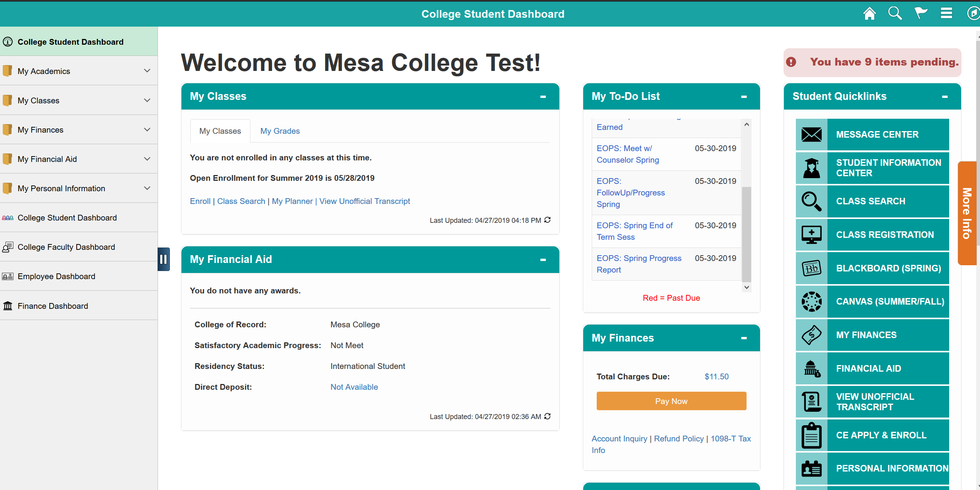Switch to the My Grades tab
The width and height of the screenshot is (980, 490).
(280, 131)
